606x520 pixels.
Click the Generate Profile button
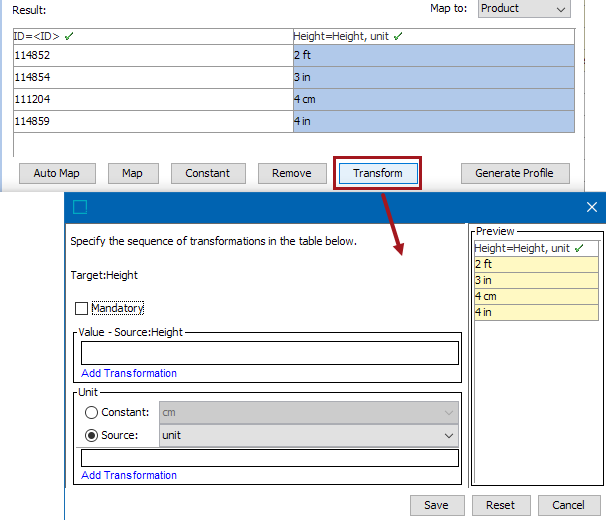click(515, 173)
